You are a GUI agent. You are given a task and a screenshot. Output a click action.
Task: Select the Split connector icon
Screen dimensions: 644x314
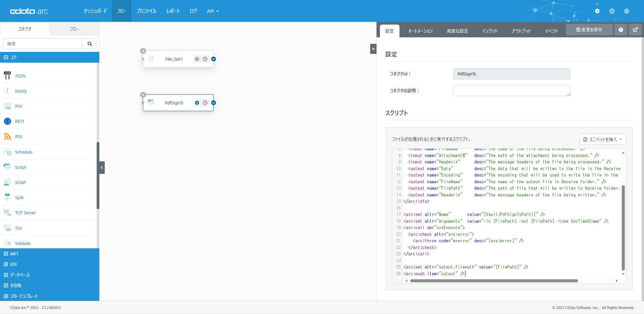pyautogui.click(x=7, y=197)
